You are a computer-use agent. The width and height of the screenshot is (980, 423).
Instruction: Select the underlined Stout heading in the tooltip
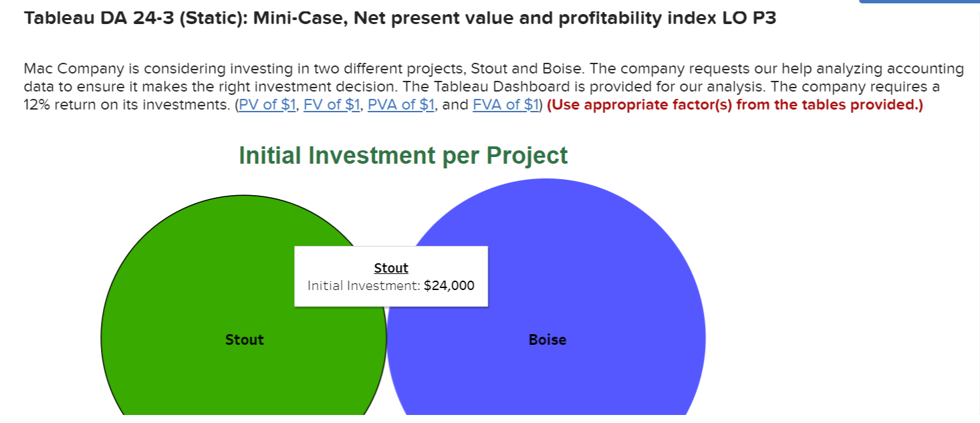[x=391, y=267]
